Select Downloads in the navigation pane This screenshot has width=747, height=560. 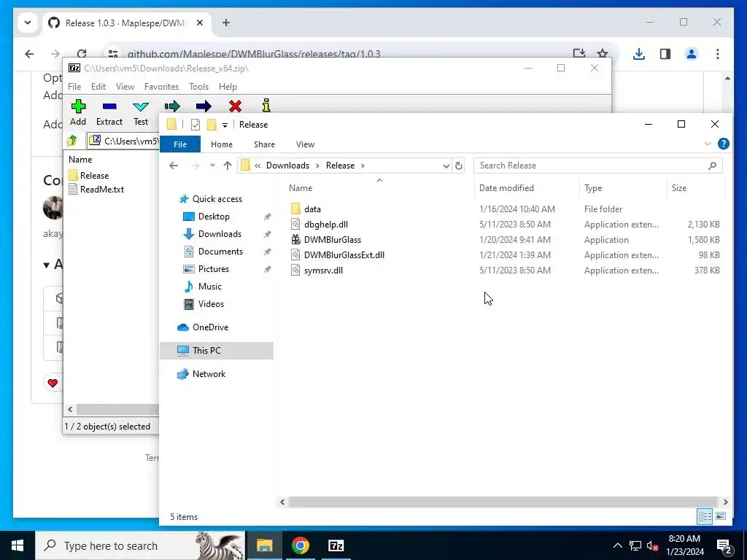tap(220, 234)
